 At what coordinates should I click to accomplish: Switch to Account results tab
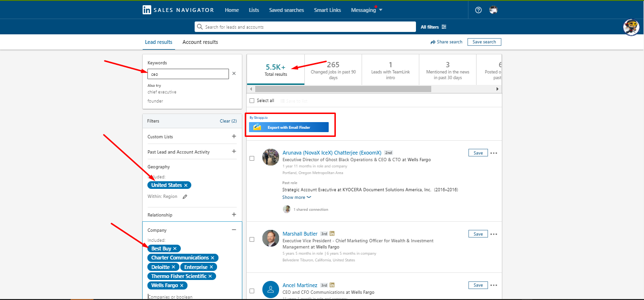200,42
